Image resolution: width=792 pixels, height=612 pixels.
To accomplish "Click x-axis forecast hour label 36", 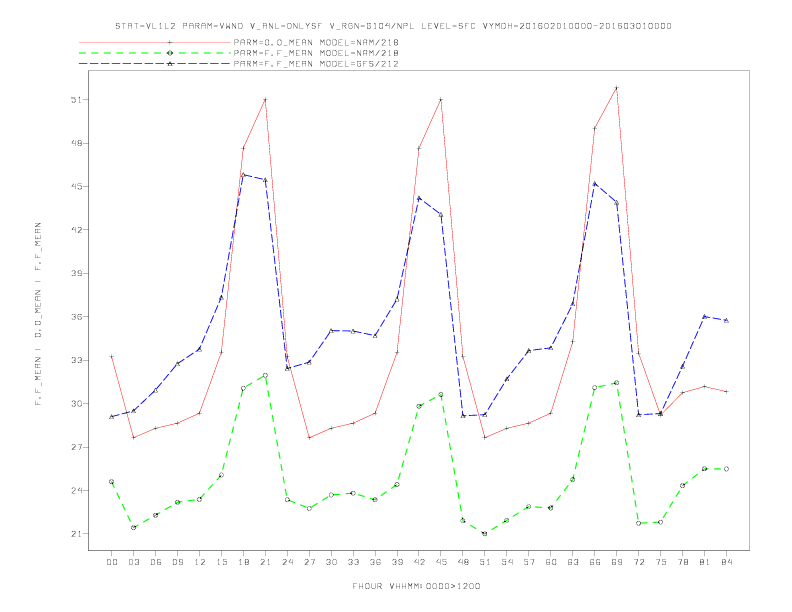I will [375, 562].
